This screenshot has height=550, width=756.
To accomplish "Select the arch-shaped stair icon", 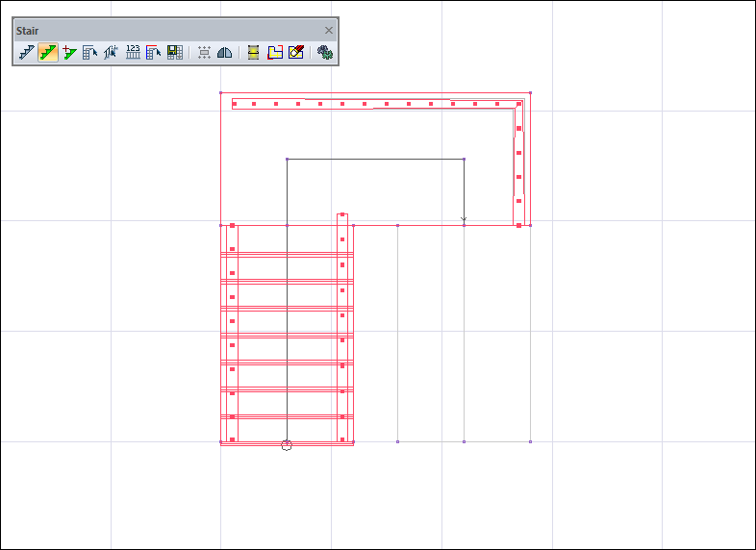I will pyautogui.click(x=224, y=53).
